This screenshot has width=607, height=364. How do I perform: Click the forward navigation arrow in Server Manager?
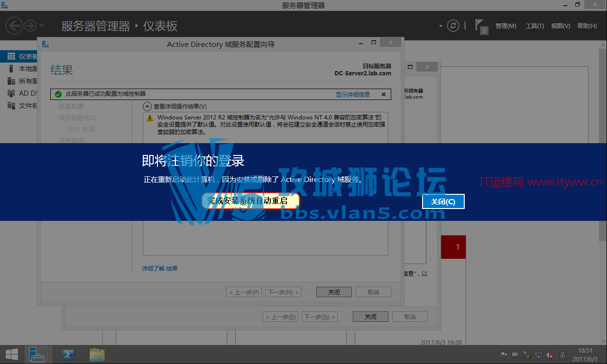click(x=30, y=25)
